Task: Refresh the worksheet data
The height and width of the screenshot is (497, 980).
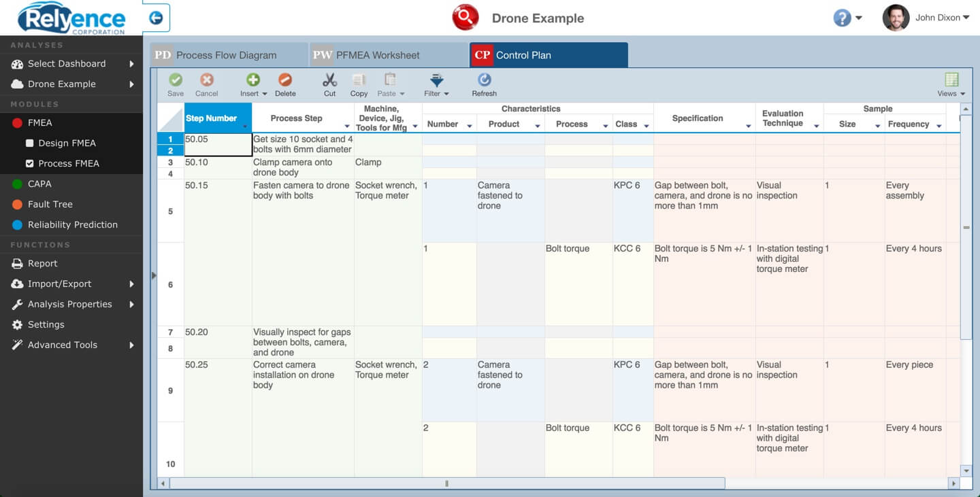Action: tap(484, 84)
